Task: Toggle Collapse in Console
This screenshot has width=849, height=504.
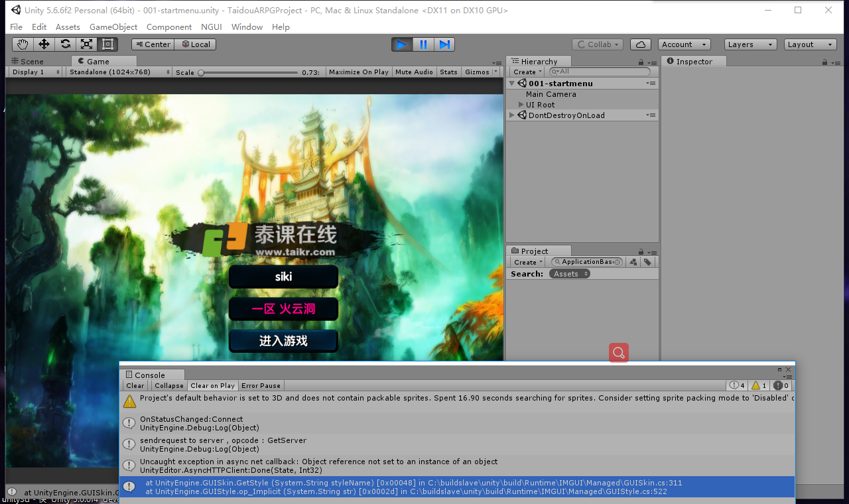Action: 169,385
